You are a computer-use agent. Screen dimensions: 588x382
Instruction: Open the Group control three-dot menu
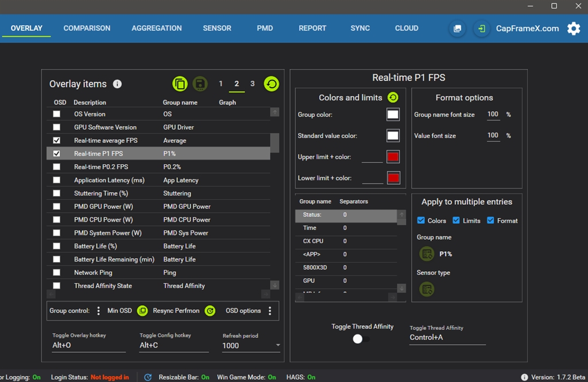(98, 311)
